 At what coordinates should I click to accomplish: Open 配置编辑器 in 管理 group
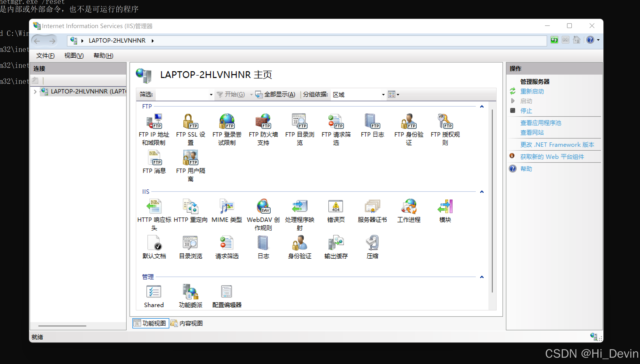click(x=227, y=292)
